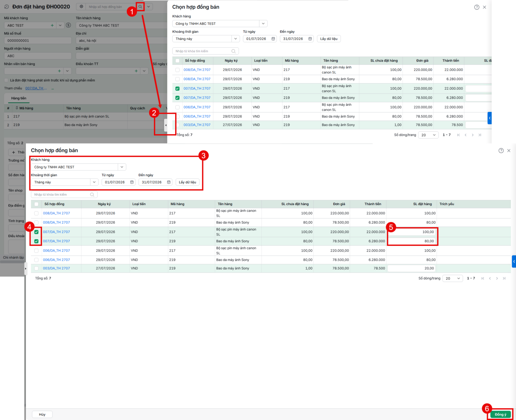Open the Từ ngày calendar in the upper dialog

273,39
